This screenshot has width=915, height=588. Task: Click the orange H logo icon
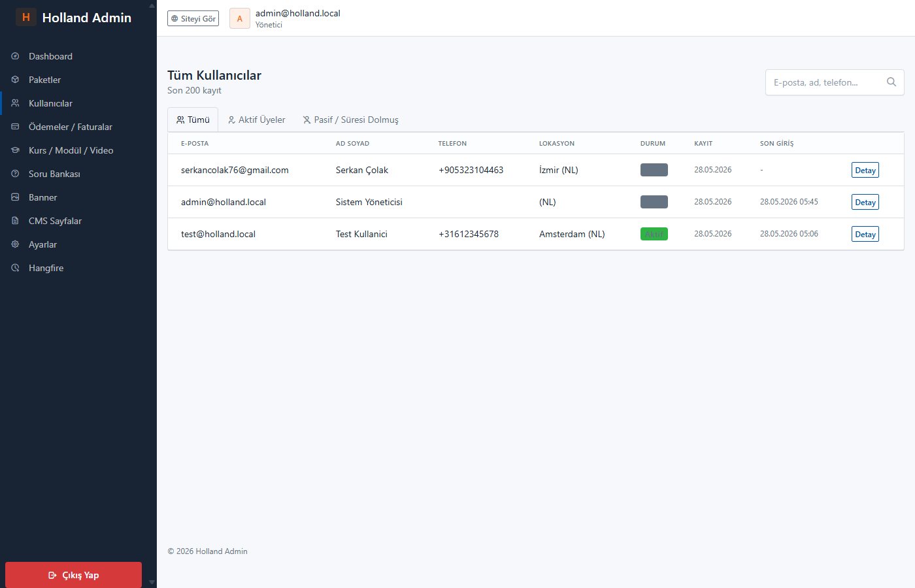[26, 17]
